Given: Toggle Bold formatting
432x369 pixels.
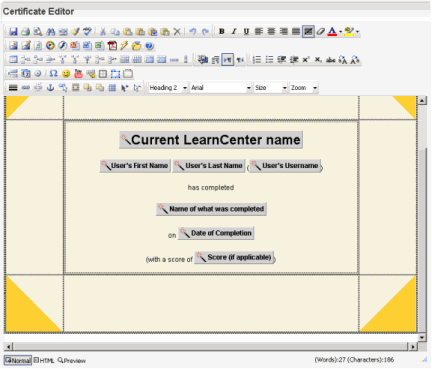Looking at the screenshot, I should [221, 32].
